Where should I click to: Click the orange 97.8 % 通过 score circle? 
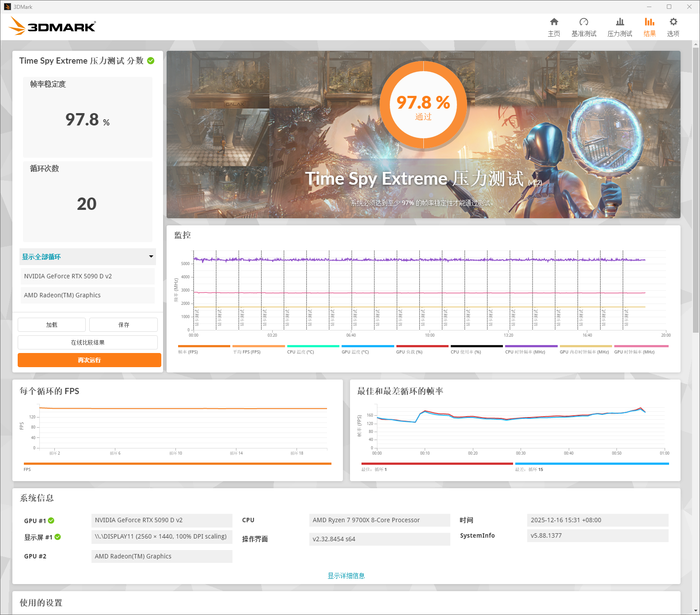tap(423, 105)
